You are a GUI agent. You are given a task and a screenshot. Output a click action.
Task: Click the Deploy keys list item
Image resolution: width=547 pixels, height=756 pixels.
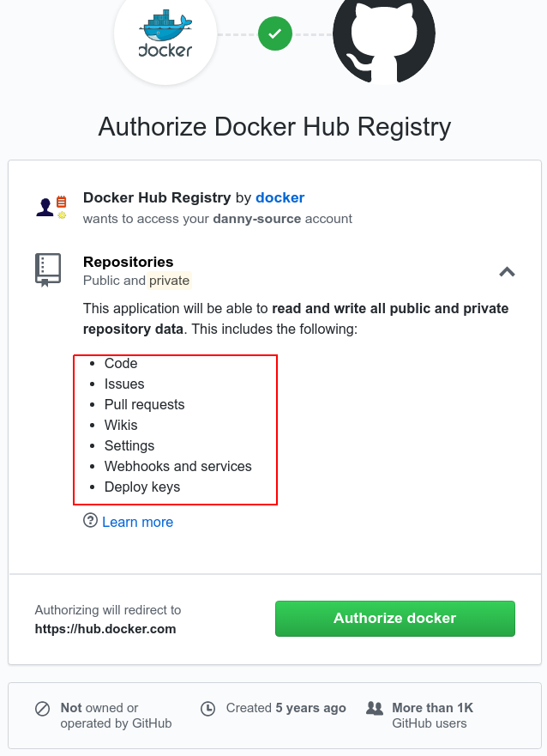(142, 487)
